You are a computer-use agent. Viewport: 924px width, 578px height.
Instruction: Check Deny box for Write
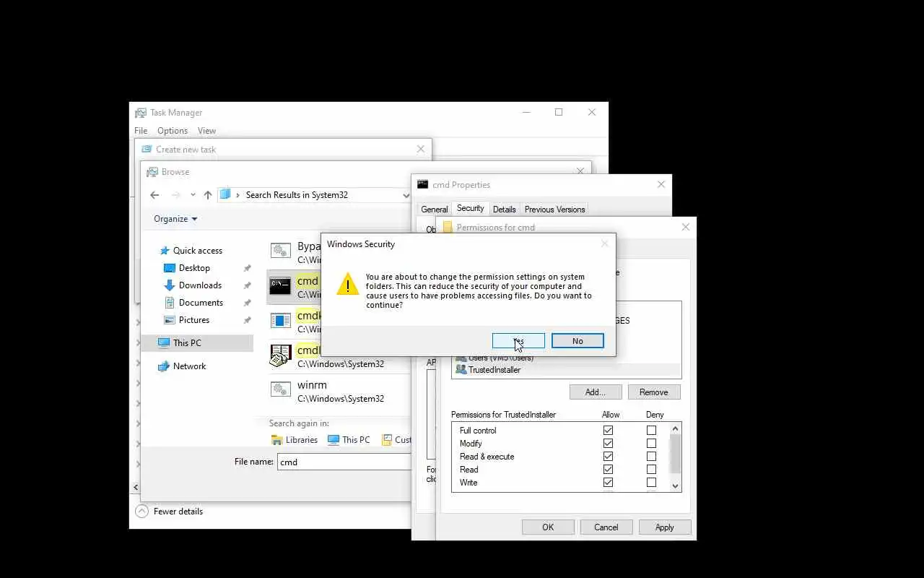pos(651,483)
